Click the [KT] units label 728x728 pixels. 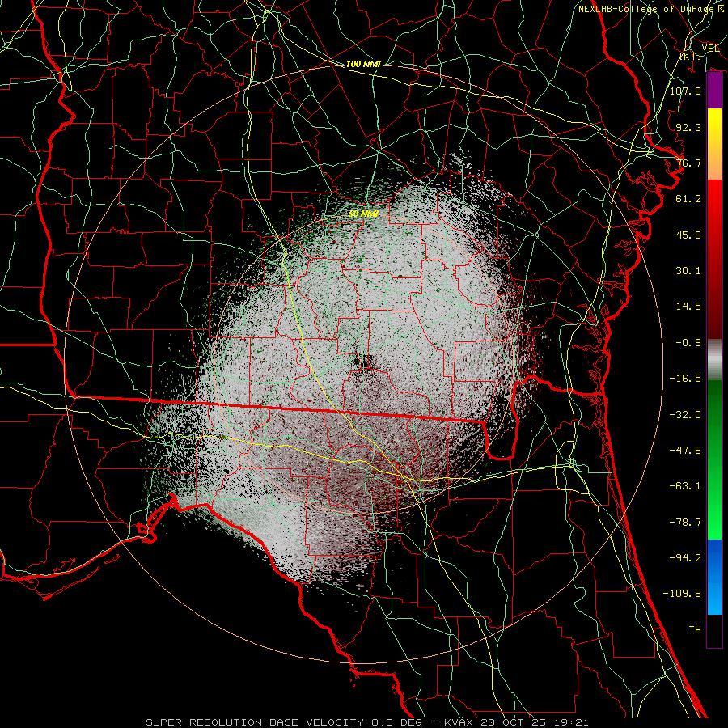click(x=691, y=56)
